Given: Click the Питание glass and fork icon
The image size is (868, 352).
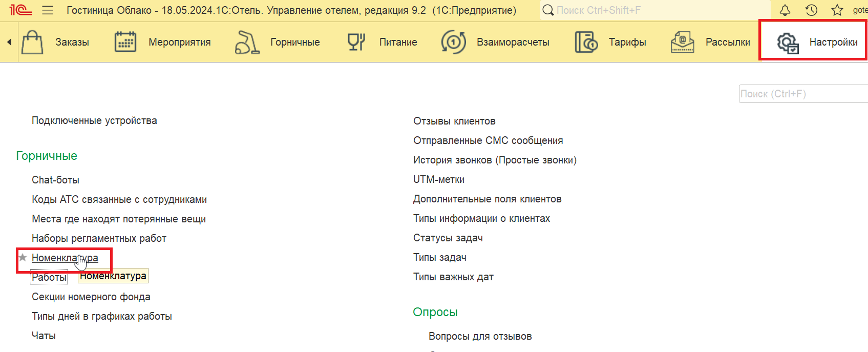Looking at the screenshot, I should click(x=356, y=42).
